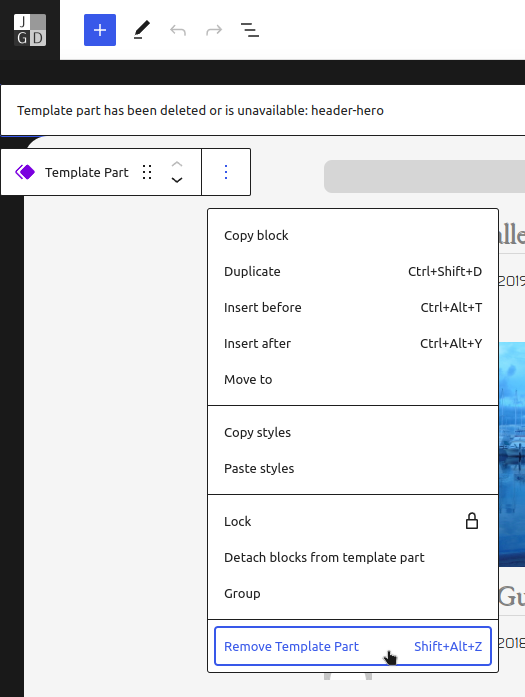The height and width of the screenshot is (697, 525).
Task: Click the purple Template Part block icon
Action: [25, 172]
